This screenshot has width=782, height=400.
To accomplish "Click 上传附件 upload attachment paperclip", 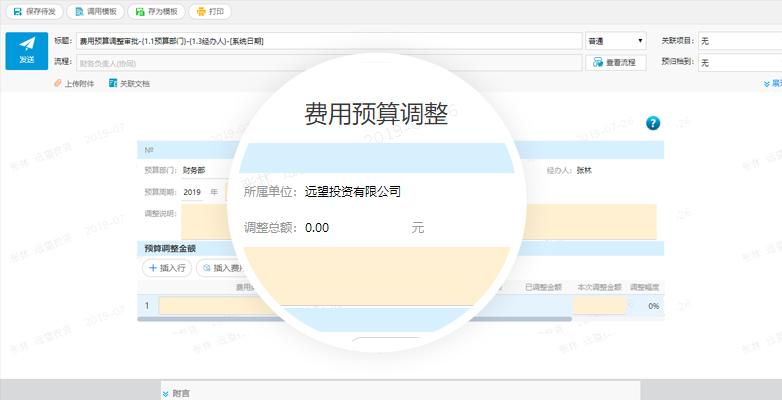I will coord(73,84).
